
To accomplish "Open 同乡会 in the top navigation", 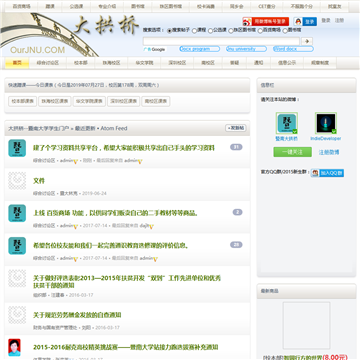I will tap(236, 7).
